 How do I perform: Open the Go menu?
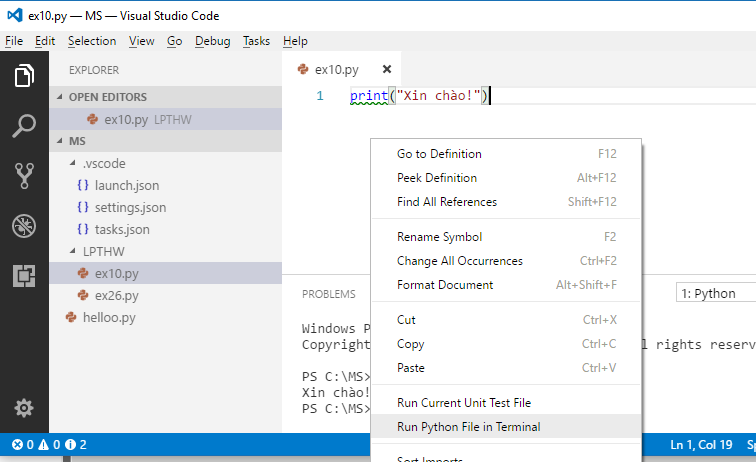click(175, 41)
